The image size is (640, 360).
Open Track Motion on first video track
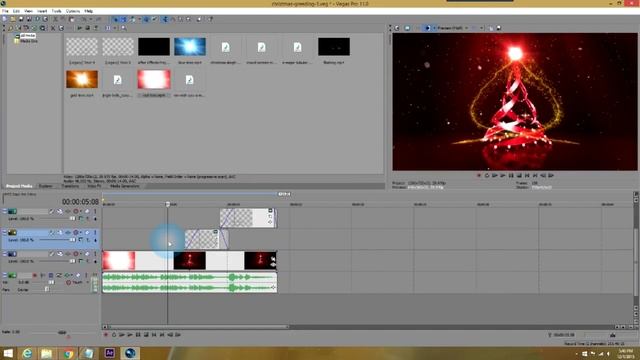[x=60, y=211]
